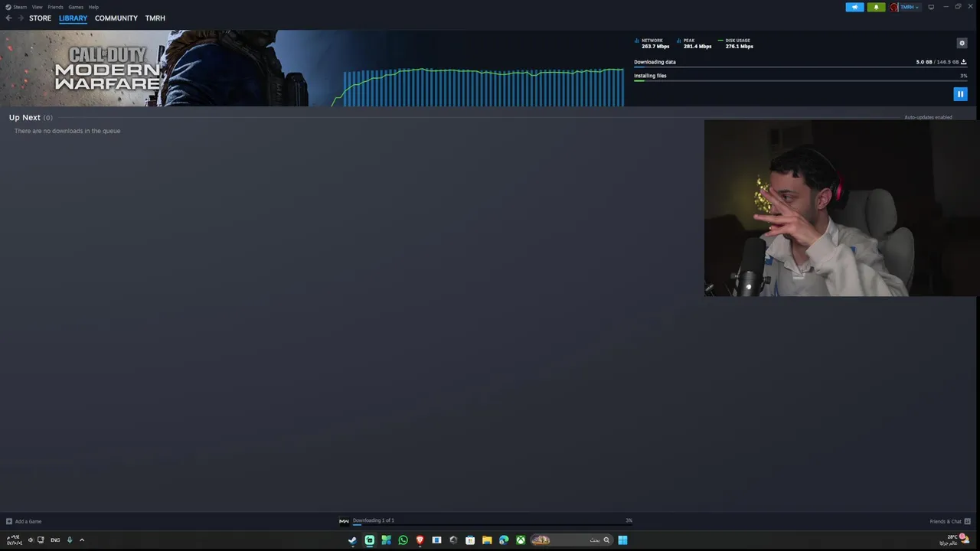The height and width of the screenshot is (551, 980).
Task: Open the View menu
Action: point(37,7)
